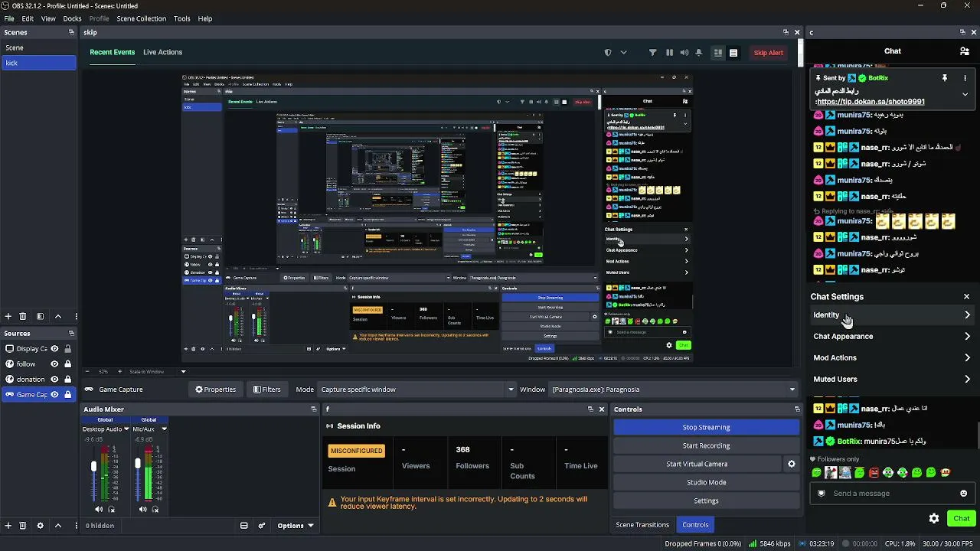
Task: Click the angry red emote
Action: (874, 473)
